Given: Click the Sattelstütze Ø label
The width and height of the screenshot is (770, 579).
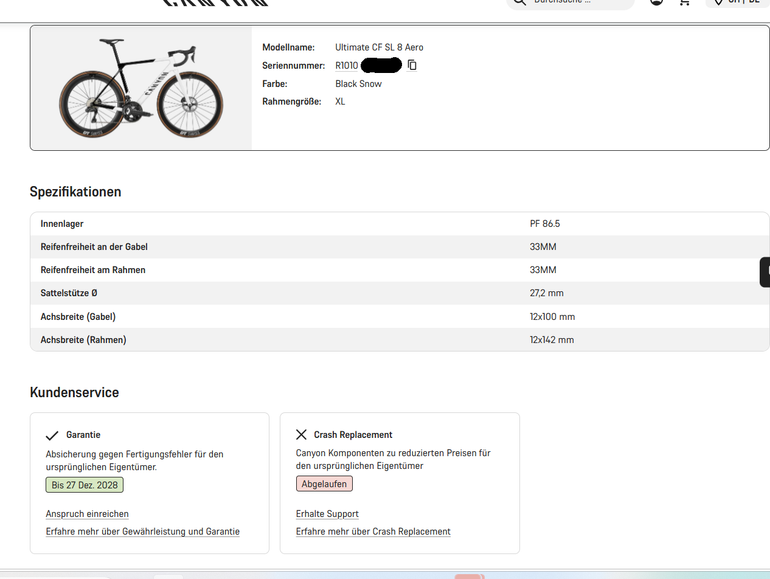Looking at the screenshot, I should click(x=69, y=293).
